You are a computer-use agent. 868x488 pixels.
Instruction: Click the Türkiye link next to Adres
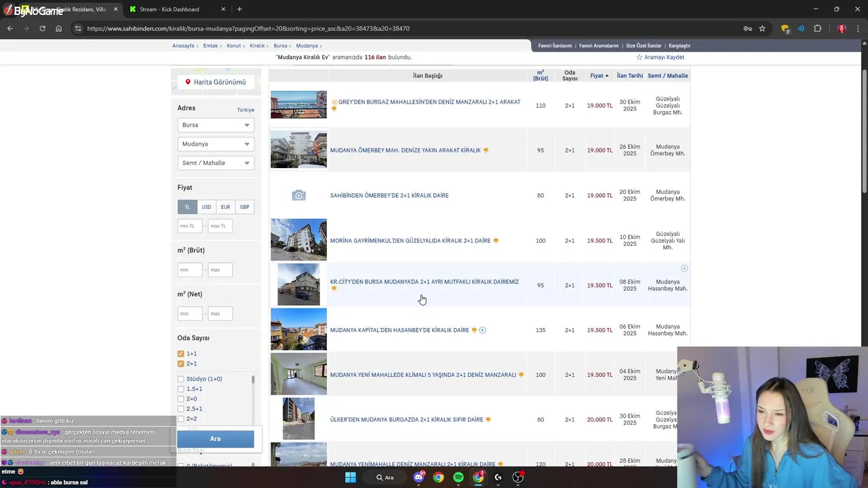point(245,110)
